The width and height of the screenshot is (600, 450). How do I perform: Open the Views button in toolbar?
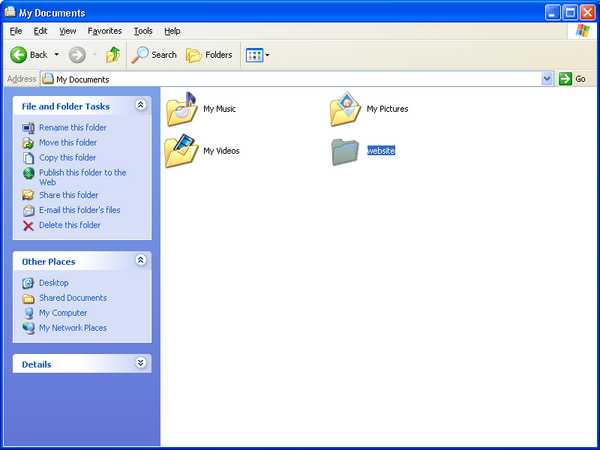(x=254, y=55)
